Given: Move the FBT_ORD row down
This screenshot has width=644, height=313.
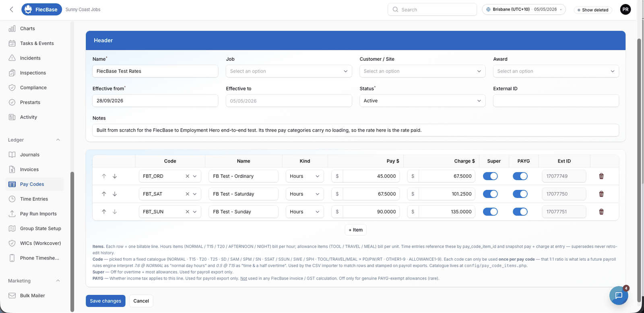Looking at the screenshot, I should click(115, 176).
